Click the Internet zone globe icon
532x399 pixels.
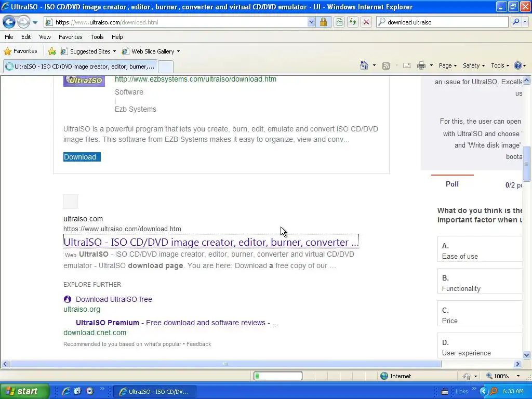(384, 376)
